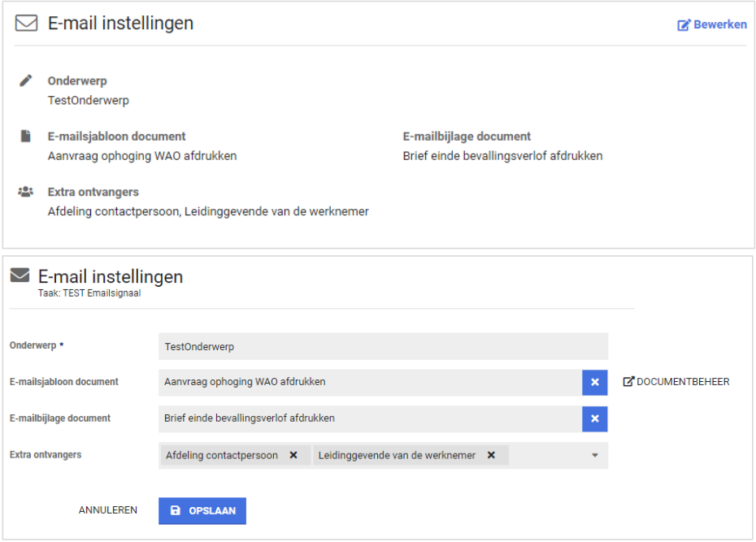Click the outlined envelope icon in top header
Viewport: 756px width, 542px height.
(27, 24)
